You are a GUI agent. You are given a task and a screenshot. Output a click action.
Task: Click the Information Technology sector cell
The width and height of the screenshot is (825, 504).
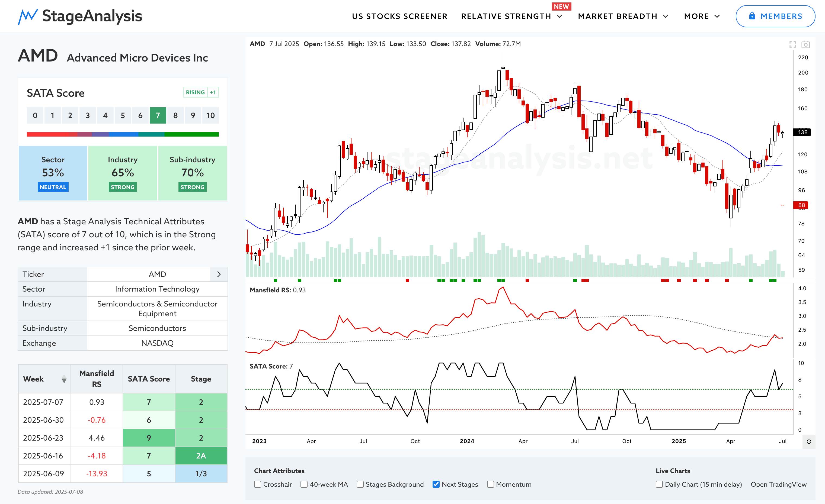(x=157, y=289)
